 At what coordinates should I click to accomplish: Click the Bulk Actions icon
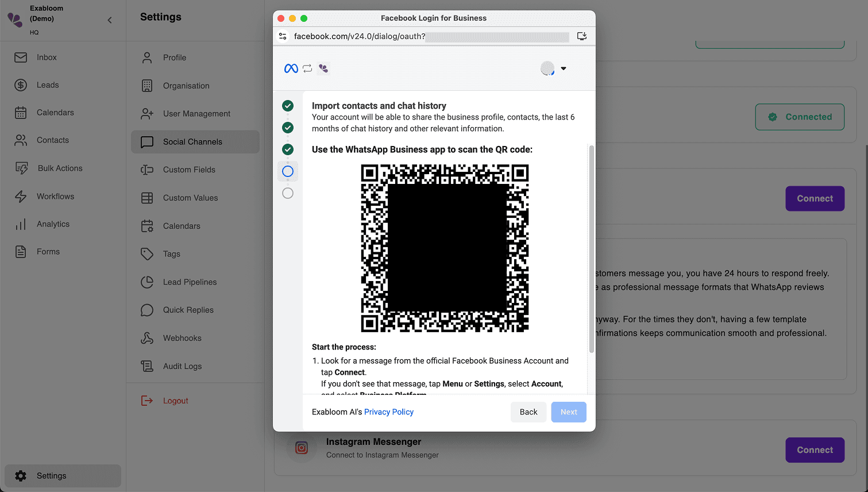click(21, 168)
